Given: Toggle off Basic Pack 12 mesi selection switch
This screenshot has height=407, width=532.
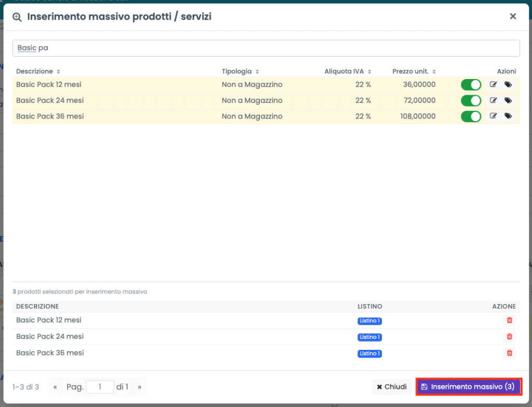Looking at the screenshot, I should pyautogui.click(x=471, y=85).
